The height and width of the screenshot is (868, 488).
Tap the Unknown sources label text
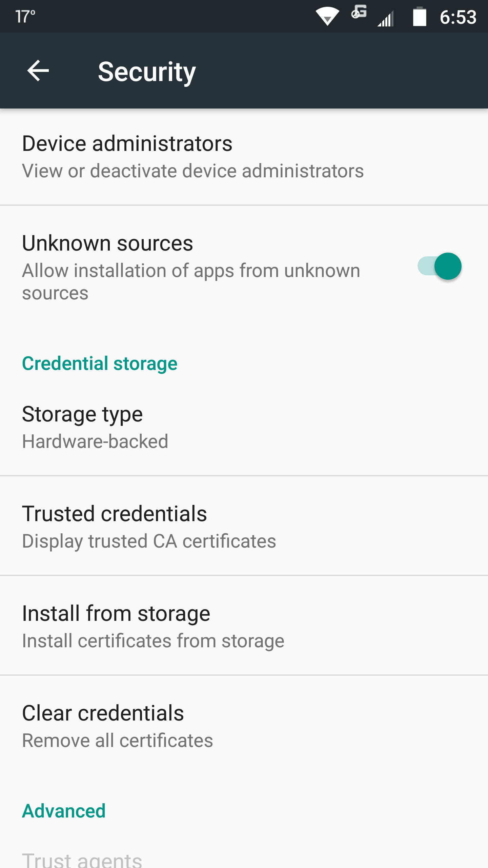pyautogui.click(x=107, y=243)
